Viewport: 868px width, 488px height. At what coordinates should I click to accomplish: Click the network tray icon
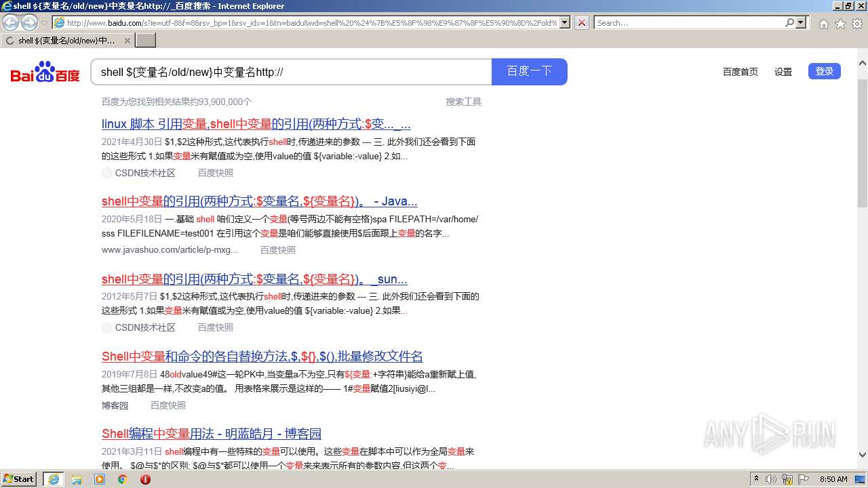[x=787, y=479]
